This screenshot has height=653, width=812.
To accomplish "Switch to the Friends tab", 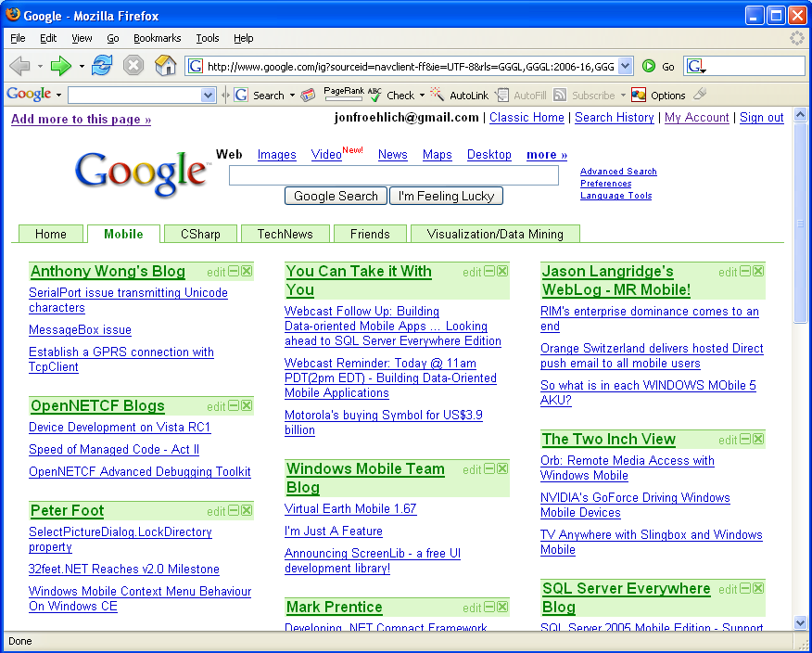I will [x=370, y=234].
